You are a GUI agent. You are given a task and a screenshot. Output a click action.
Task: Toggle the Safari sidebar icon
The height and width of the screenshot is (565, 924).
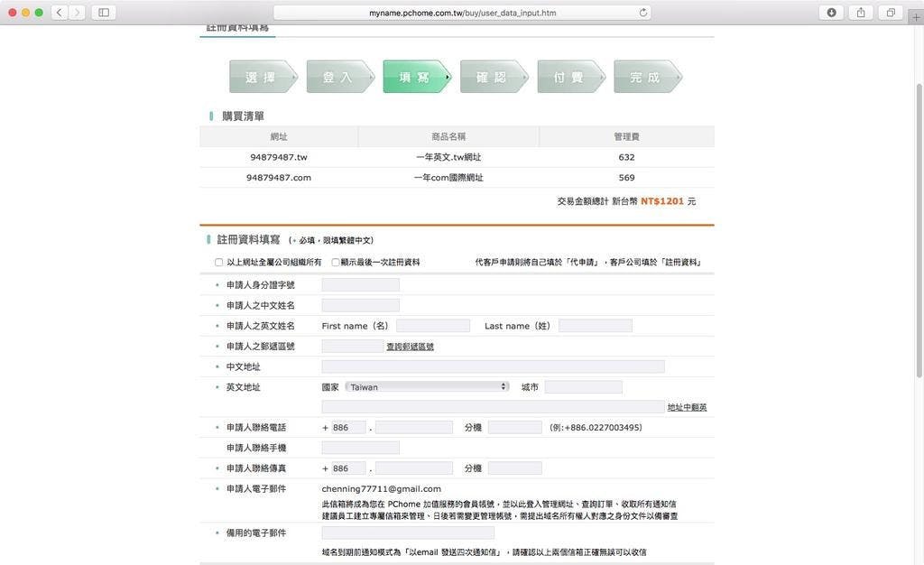point(104,13)
